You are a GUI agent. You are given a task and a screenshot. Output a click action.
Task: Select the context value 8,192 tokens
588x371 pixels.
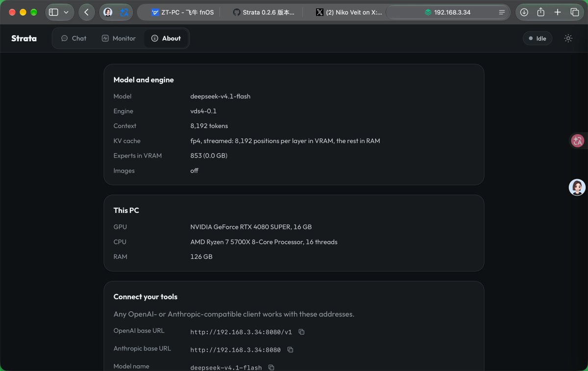[x=209, y=126]
